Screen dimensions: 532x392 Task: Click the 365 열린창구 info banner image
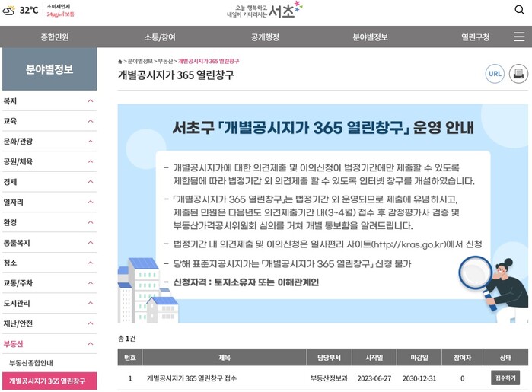tap(323, 214)
